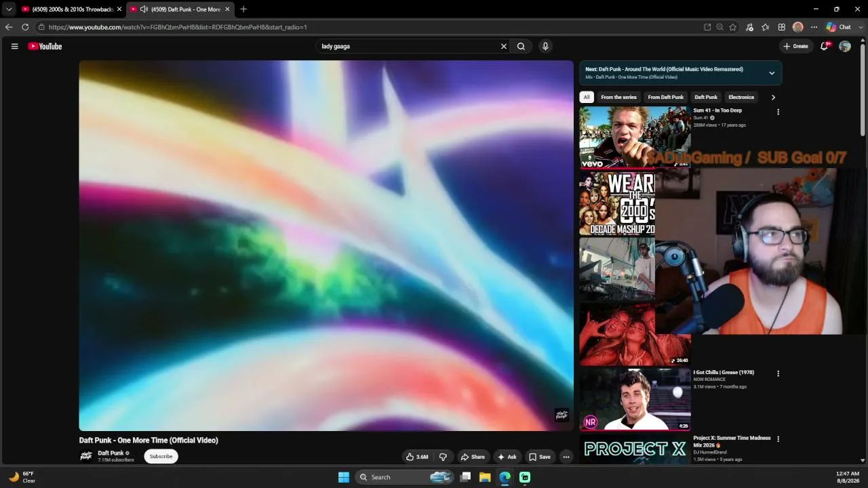Clear the 'lady gaaga' search text
The height and width of the screenshot is (488, 868).
click(x=504, y=46)
